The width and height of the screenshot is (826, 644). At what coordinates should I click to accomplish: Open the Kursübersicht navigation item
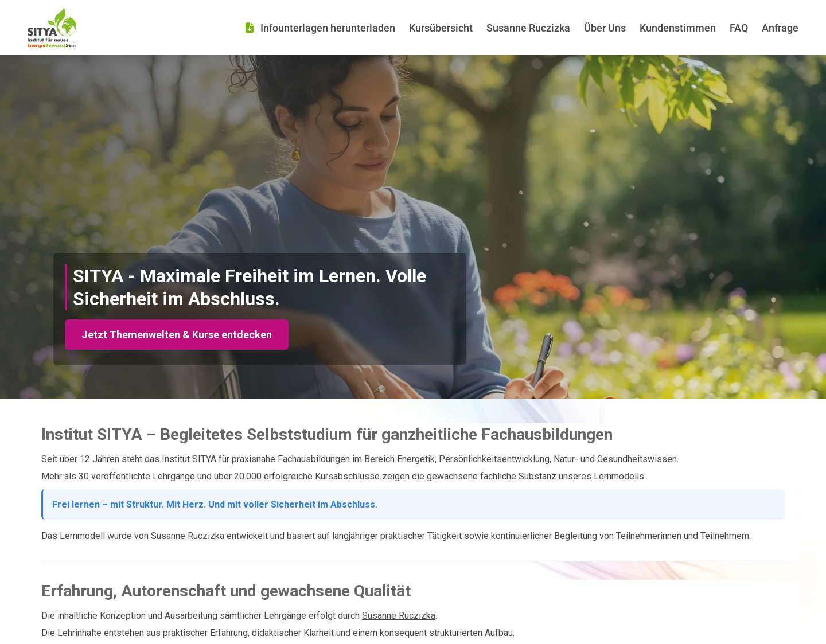coord(441,28)
